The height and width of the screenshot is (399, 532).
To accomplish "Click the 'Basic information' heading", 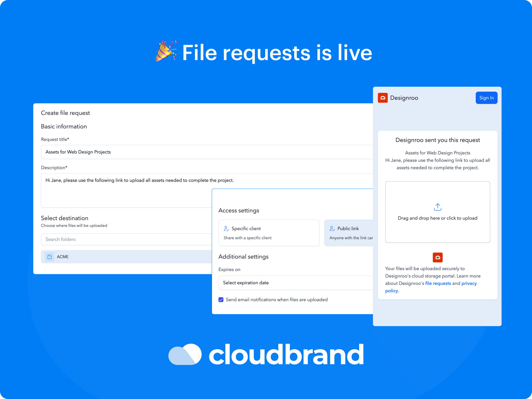I will 64,127.
